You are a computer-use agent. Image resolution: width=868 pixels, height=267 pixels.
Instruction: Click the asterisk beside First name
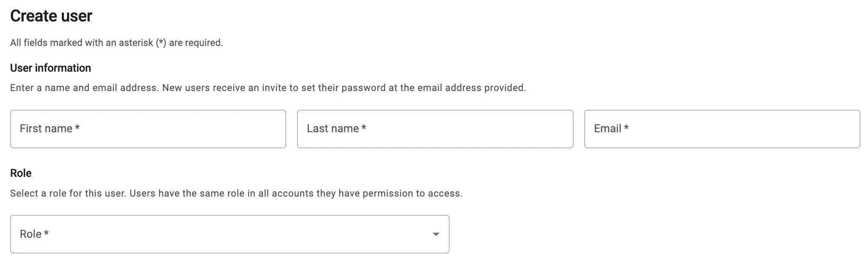click(77, 128)
